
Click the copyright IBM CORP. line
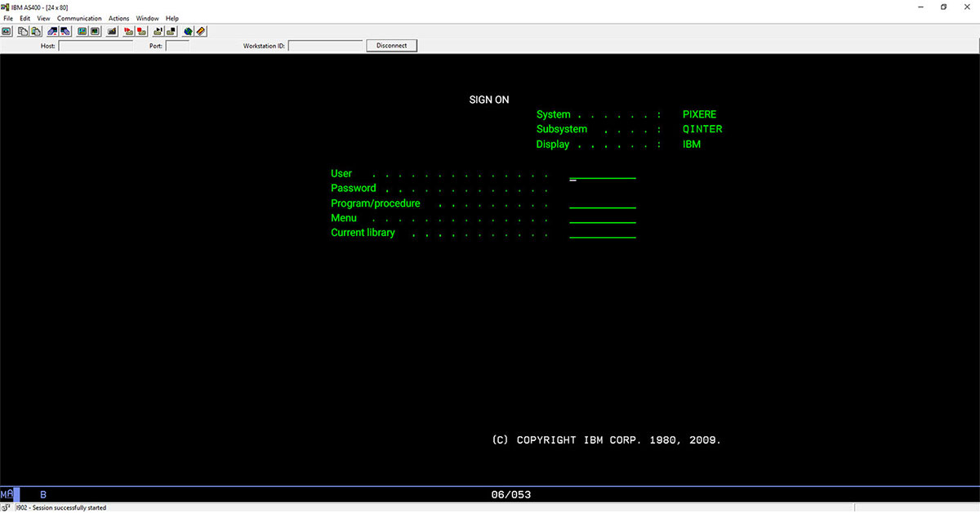click(607, 440)
